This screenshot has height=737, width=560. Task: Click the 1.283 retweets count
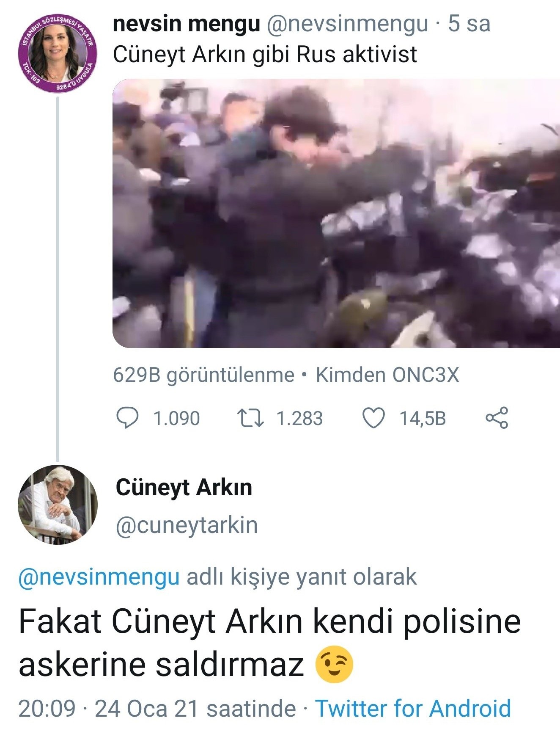[299, 418]
